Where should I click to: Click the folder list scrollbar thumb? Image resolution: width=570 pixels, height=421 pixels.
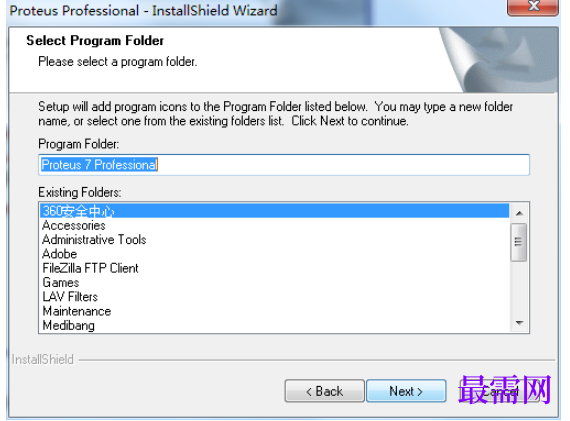click(x=519, y=242)
